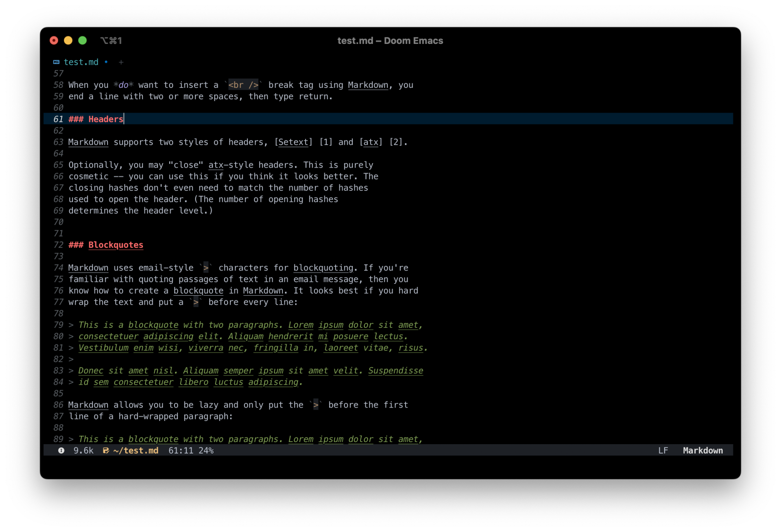Viewport: 781px width, 532px height.
Task: Open the [Setext] reference link
Action: tap(294, 142)
